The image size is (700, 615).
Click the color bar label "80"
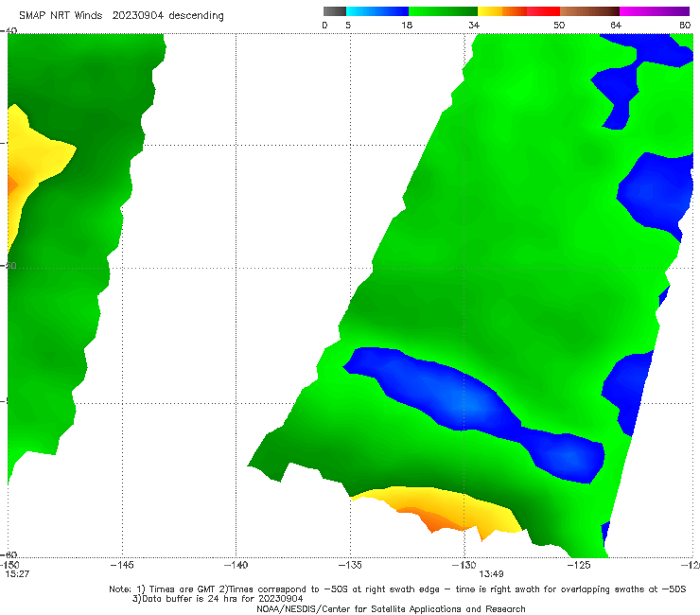click(x=685, y=26)
